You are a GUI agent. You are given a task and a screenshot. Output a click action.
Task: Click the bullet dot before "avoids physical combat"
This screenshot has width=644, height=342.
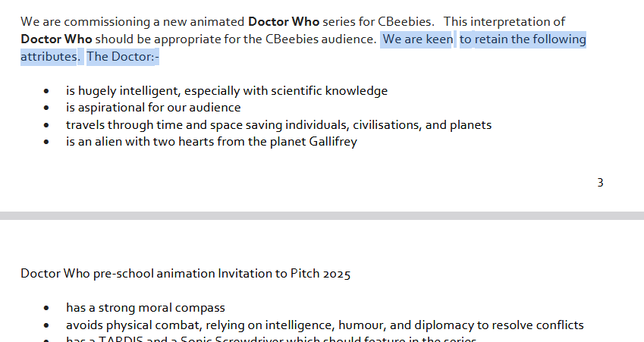click(46, 325)
